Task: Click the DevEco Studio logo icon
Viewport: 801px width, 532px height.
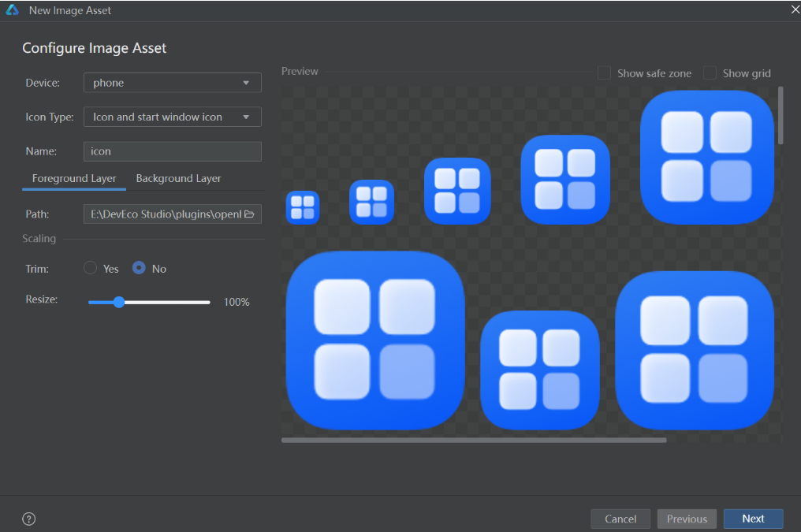Action: tap(13, 10)
